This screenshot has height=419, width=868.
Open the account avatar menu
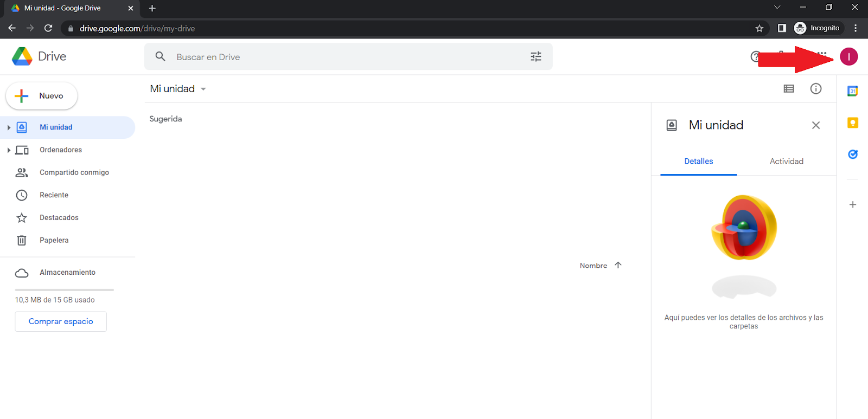tap(849, 56)
